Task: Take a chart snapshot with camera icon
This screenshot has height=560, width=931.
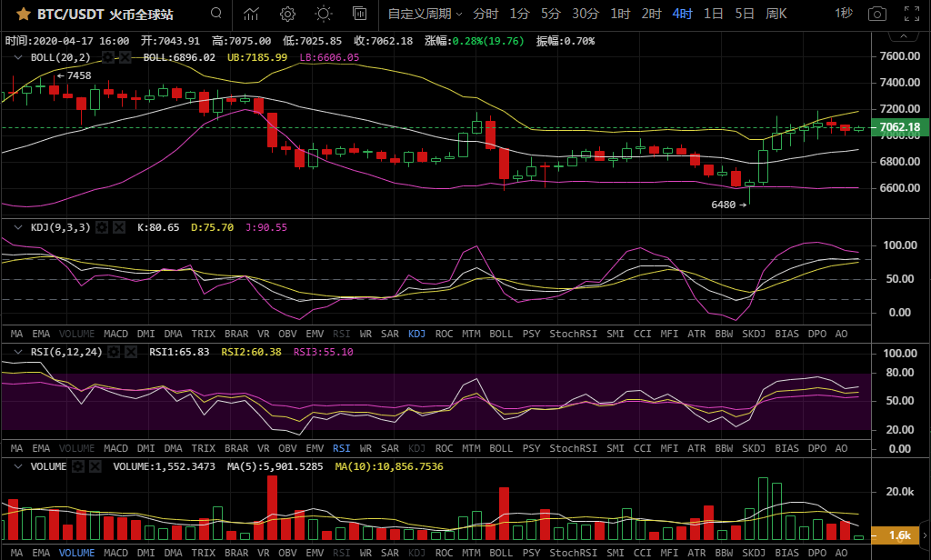Action: click(877, 14)
